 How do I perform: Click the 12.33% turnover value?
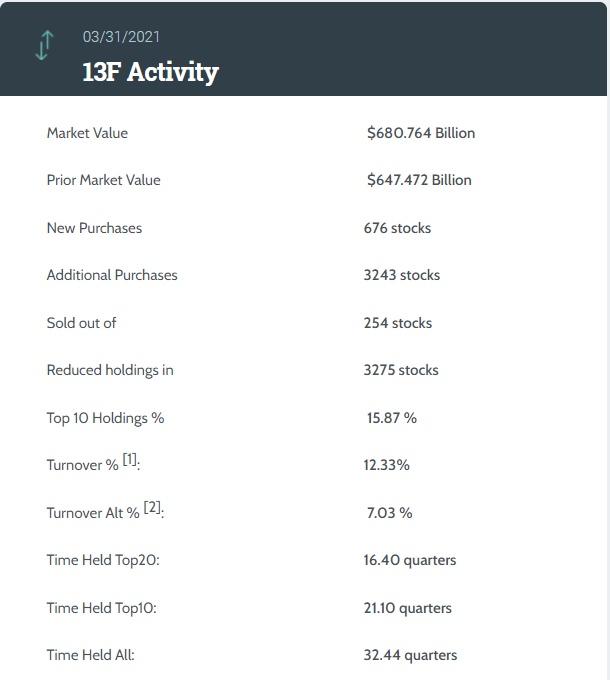387,465
